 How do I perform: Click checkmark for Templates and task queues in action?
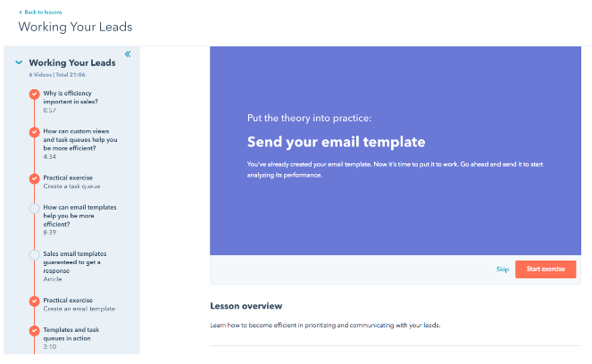tap(34, 330)
